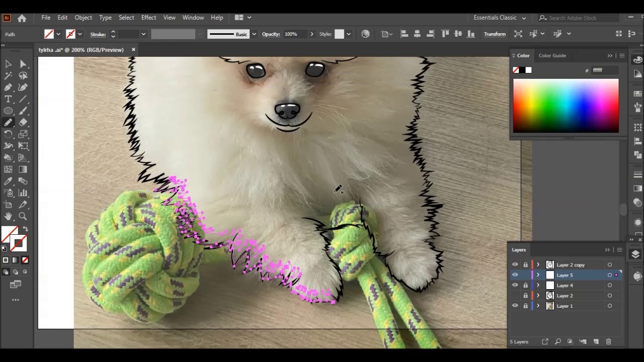Choose the Scale tool

pyautogui.click(x=23, y=134)
